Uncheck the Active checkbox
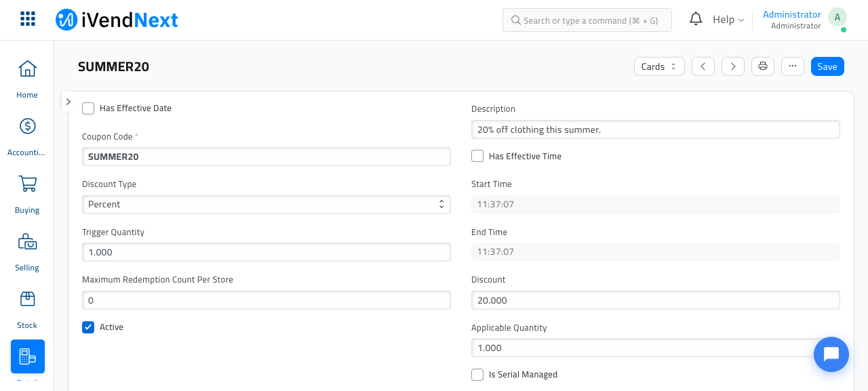This screenshot has width=868, height=391. click(88, 327)
